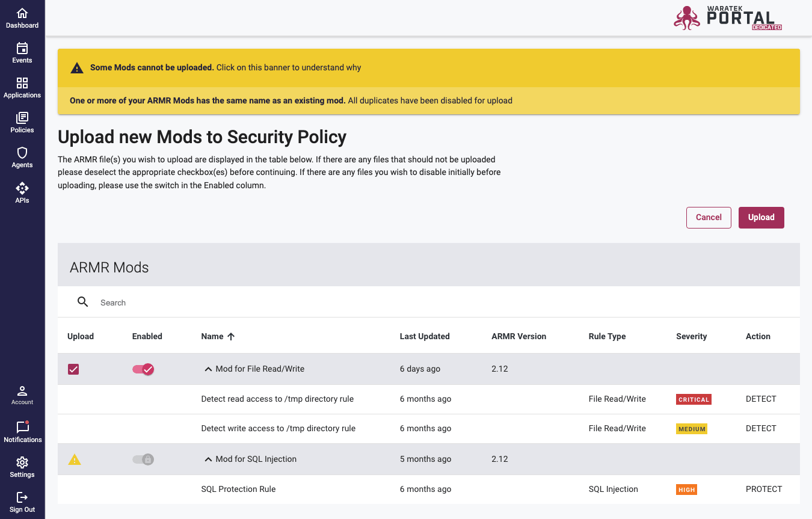
Task: Collapse the Mod for File Read/Write row
Action: coord(208,369)
